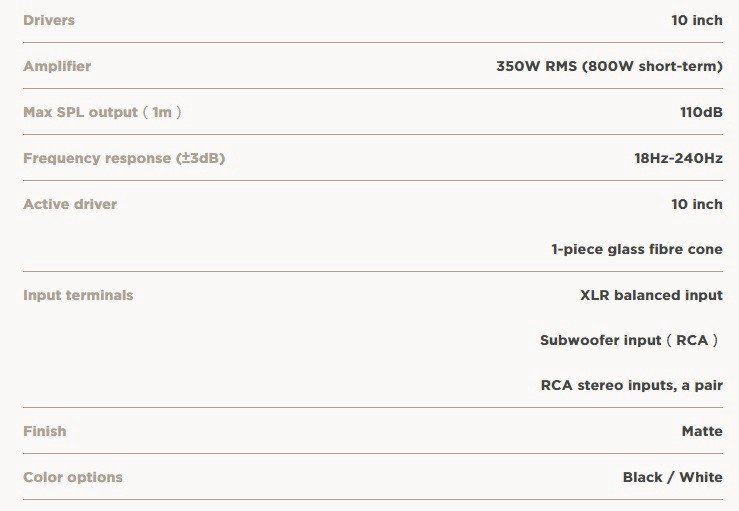Screen dimensions: 739x511
Task: Click the word Black in color options
Action: [643, 477]
